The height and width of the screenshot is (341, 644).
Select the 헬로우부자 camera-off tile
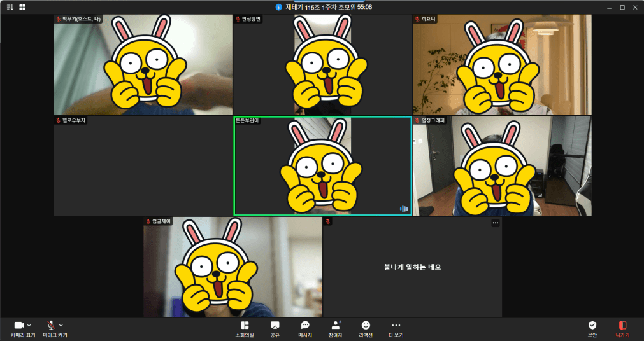(x=143, y=166)
